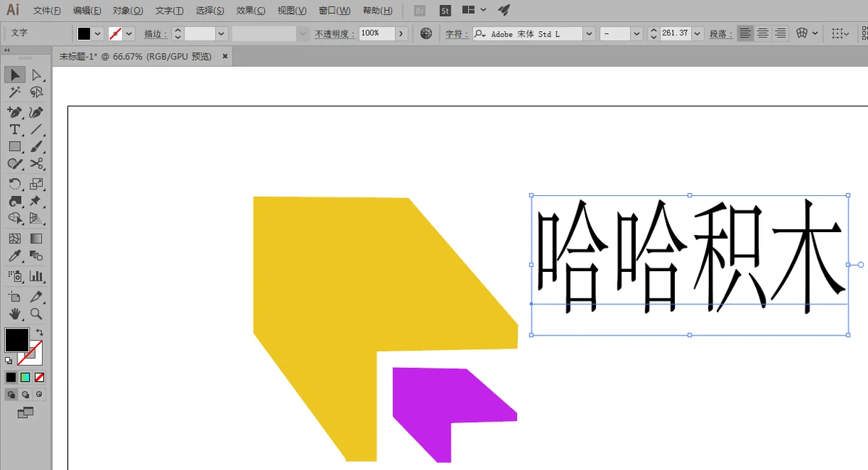Open the Make Envelope options dropdown

click(x=815, y=33)
